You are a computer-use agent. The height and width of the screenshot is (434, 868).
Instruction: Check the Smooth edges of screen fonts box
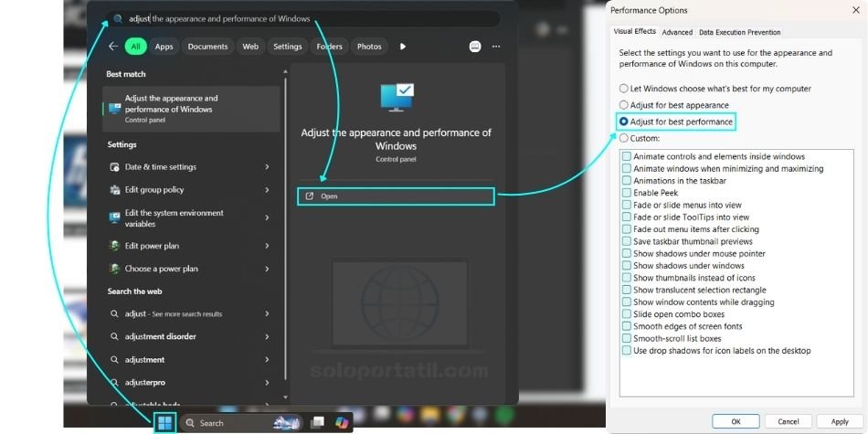(x=627, y=326)
